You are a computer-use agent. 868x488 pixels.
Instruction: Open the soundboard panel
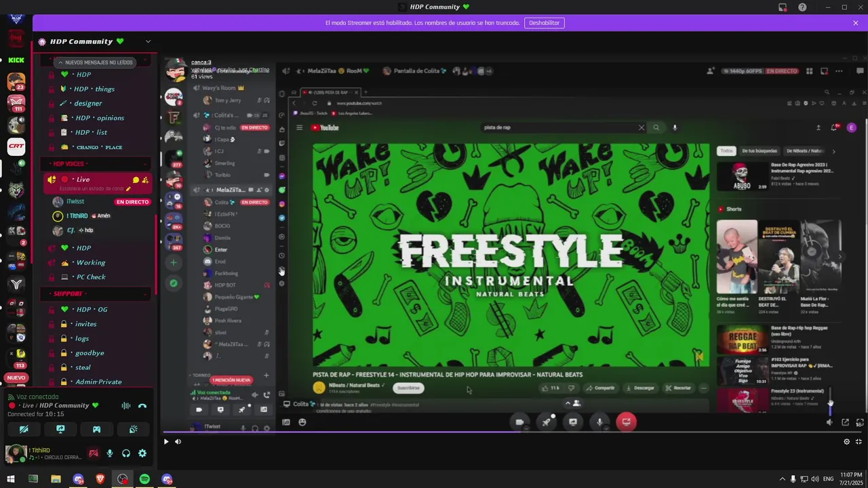[x=134, y=429]
